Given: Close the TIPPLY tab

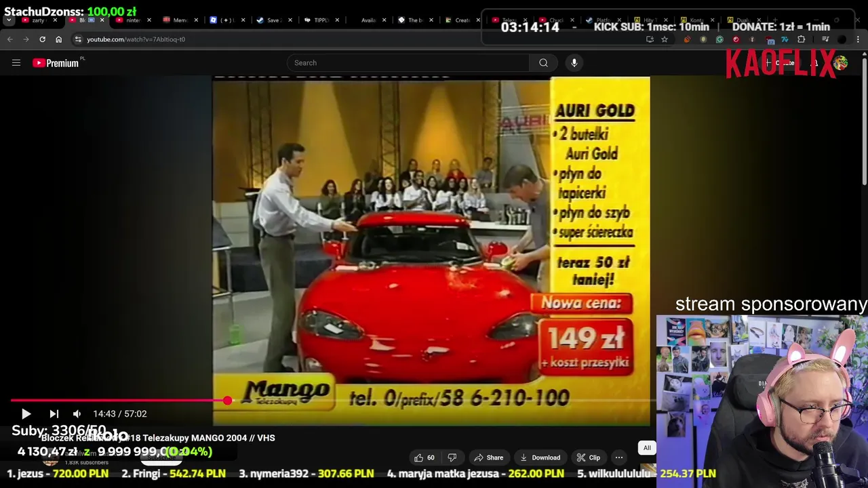Looking at the screenshot, I should (x=337, y=20).
